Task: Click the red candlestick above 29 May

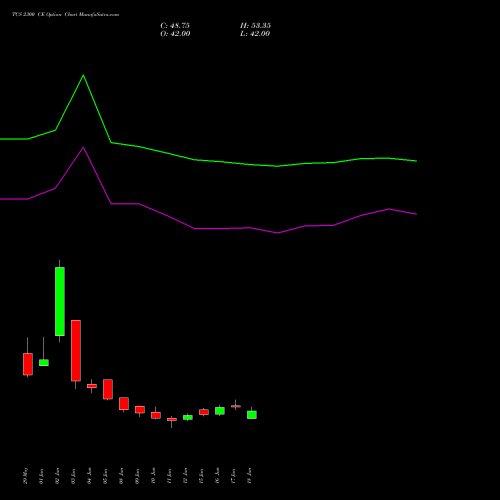Action: (28, 364)
